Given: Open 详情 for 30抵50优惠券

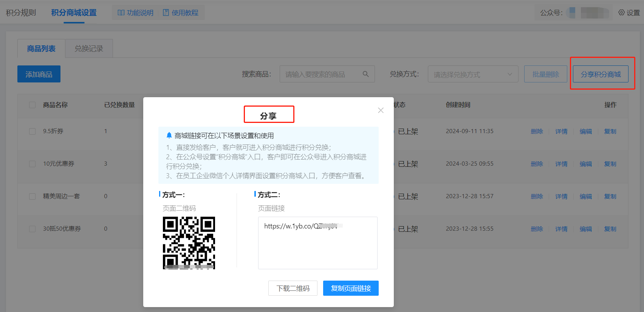Looking at the screenshot, I should point(561,229).
